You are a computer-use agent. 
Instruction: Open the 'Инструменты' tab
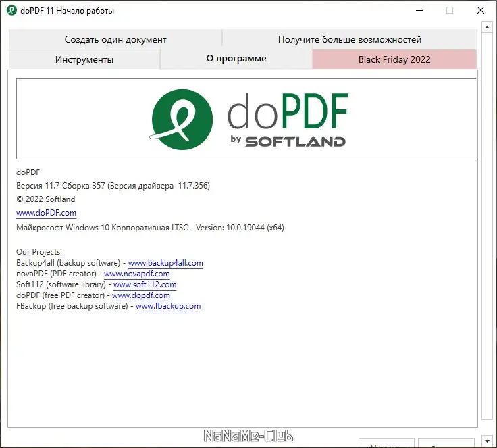pos(84,59)
